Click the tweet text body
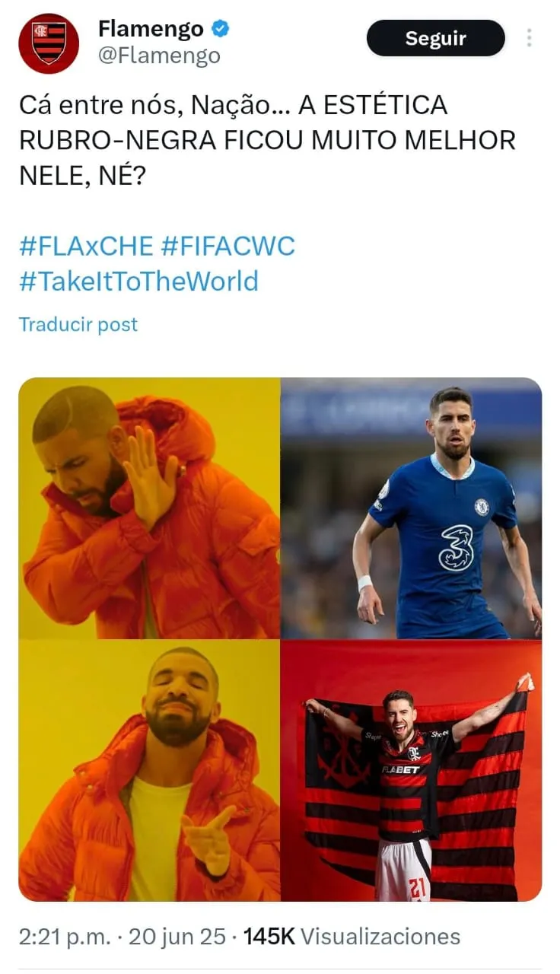The height and width of the screenshot is (974, 560). click(x=267, y=141)
